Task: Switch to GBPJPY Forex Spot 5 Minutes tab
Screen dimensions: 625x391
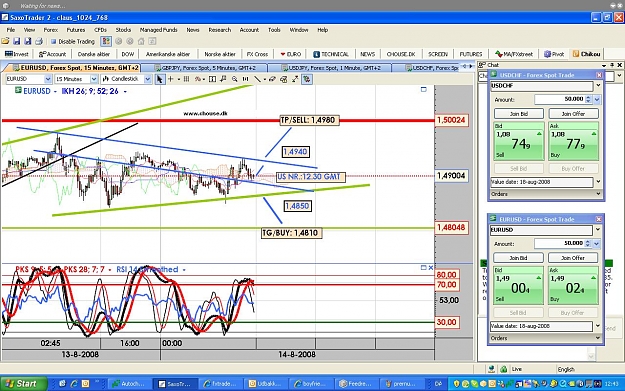Action: (205, 68)
